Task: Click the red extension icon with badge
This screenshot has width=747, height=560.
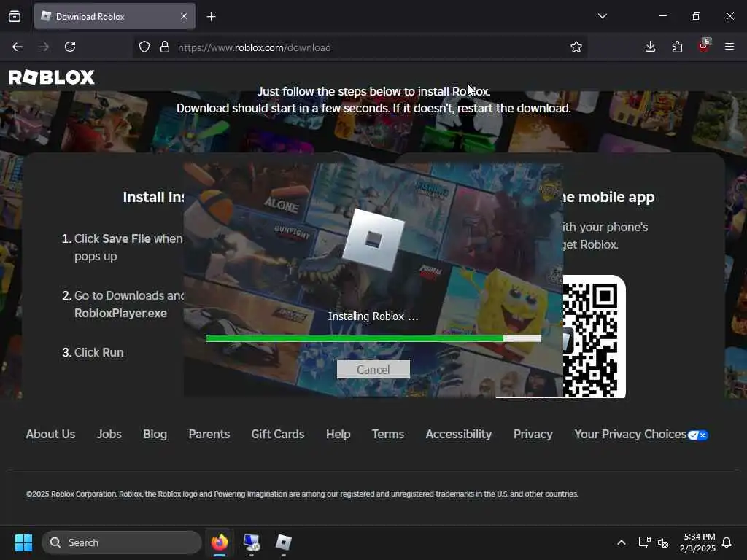Action: tap(704, 45)
